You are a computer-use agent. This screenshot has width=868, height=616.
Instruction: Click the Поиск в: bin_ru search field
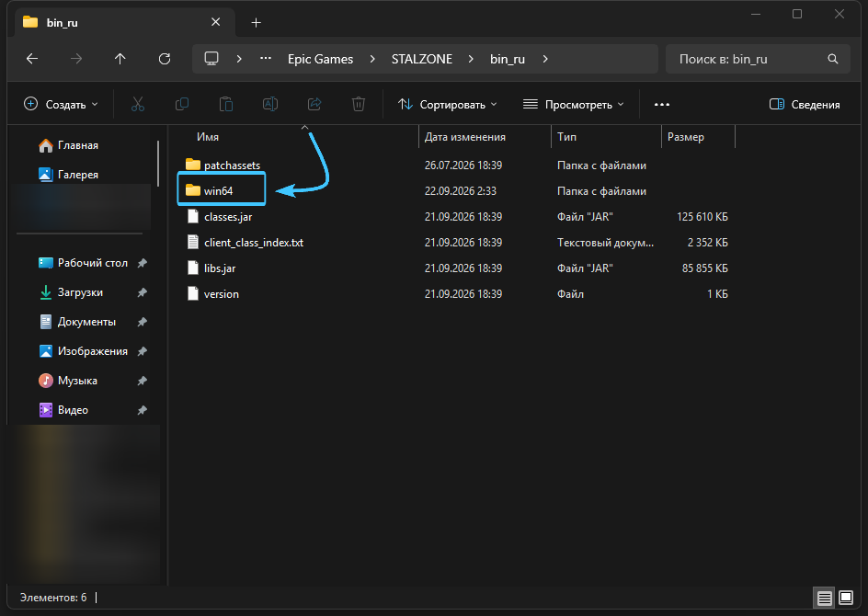pos(758,59)
